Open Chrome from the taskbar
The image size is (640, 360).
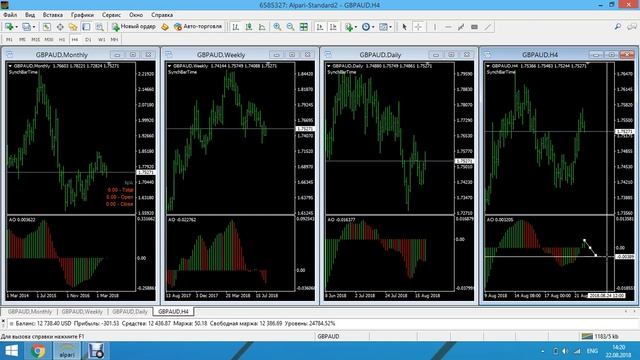point(38,351)
